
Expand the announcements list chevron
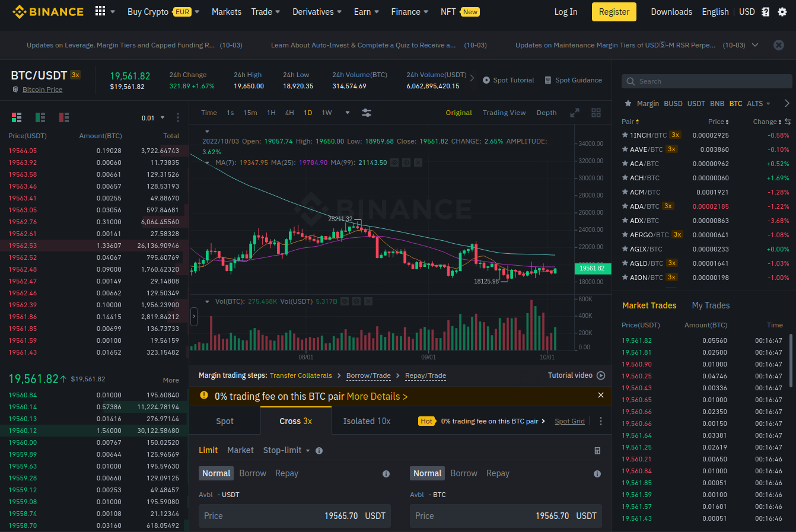(x=755, y=45)
